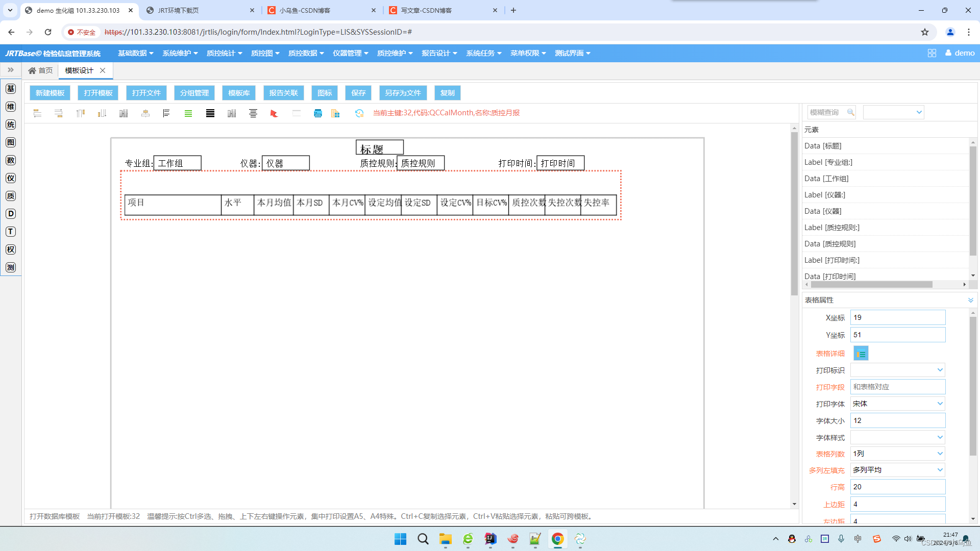Open the 表格列数 dropdown
The image size is (980, 551).
(898, 454)
